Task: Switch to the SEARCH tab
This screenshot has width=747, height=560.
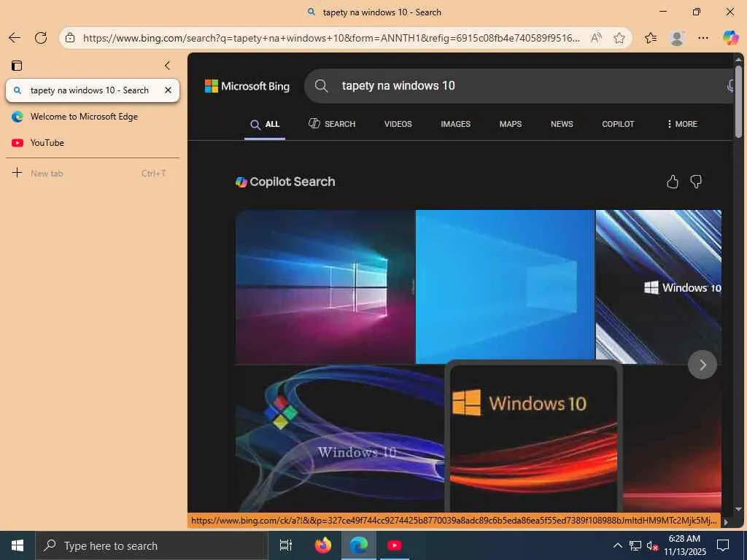Action: [x=332, y=124]
